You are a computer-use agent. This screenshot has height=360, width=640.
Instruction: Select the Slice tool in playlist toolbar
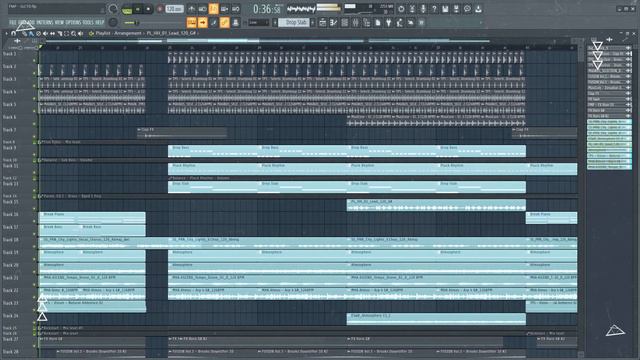pyautogui.click(x=60, y=33)
